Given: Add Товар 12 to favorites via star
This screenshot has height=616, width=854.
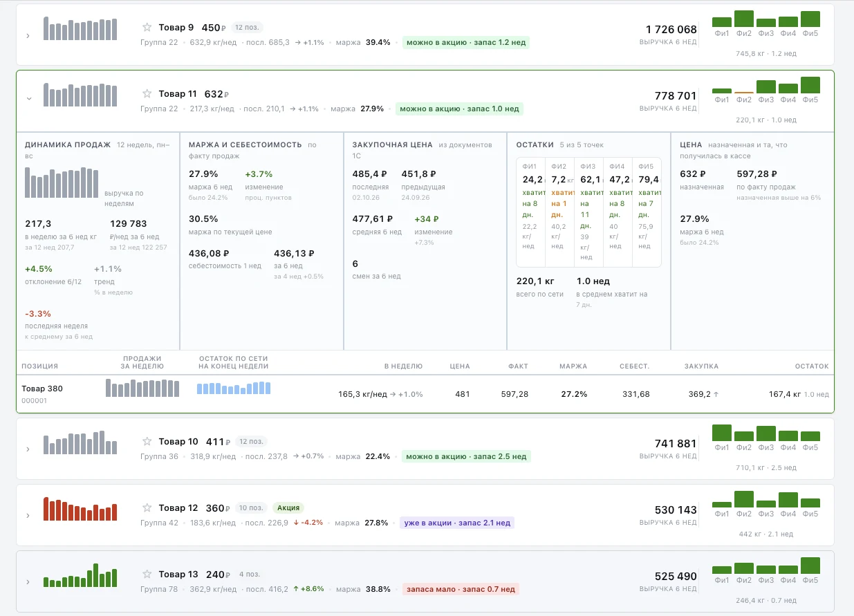Looking at the screenshot, I should (x=147, y=508).
